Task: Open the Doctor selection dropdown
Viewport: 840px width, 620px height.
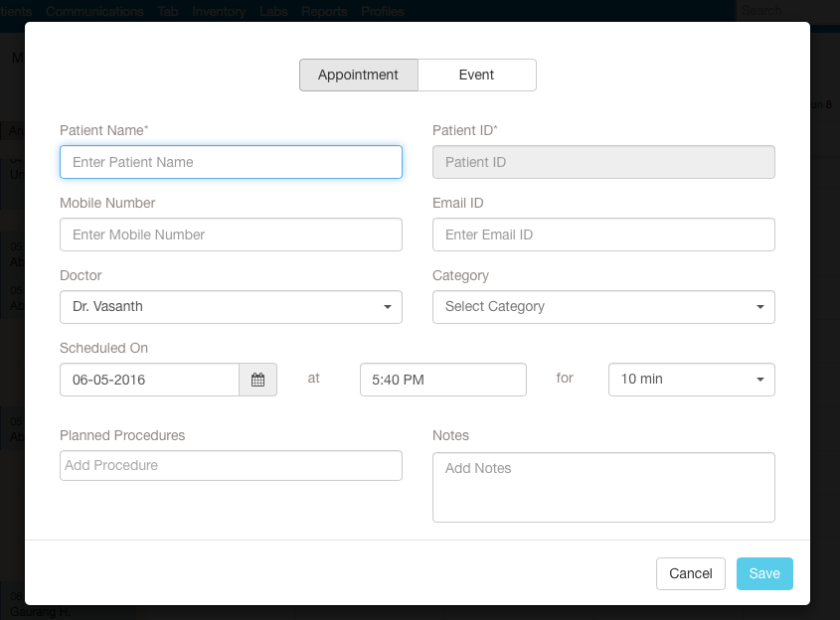Action: [231, 307]
